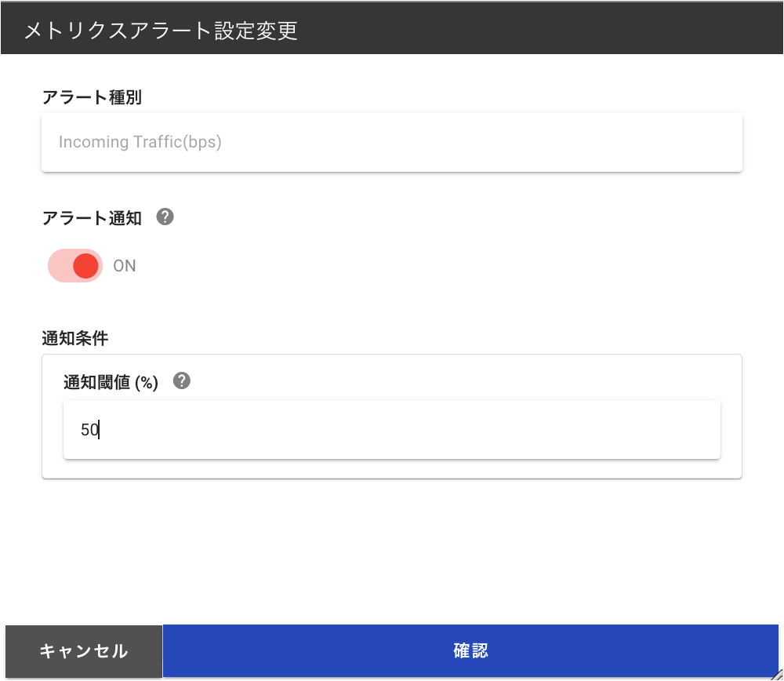Click the ON label beside the toggle
The image size is (784, 681).
click(x=125, y=266)
